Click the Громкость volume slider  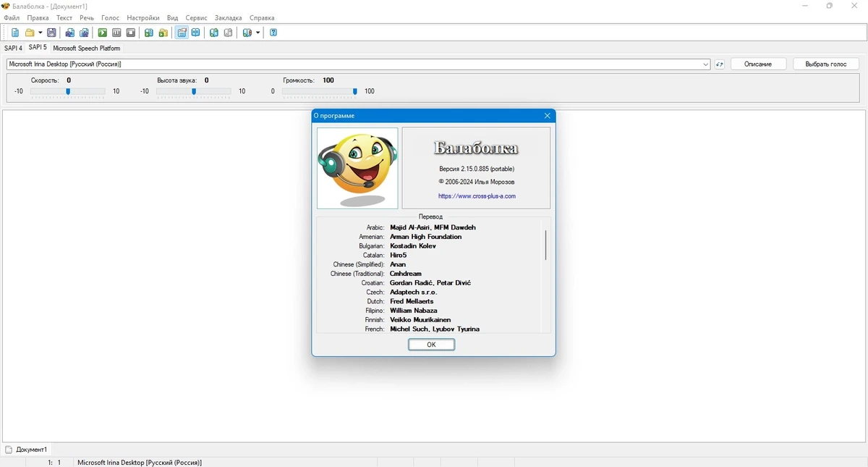(318, 91)
